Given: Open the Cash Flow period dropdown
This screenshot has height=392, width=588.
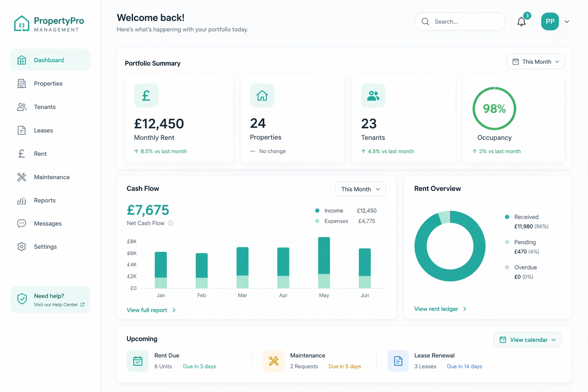Looking at the screenshot, I should [x=360, y=189].
